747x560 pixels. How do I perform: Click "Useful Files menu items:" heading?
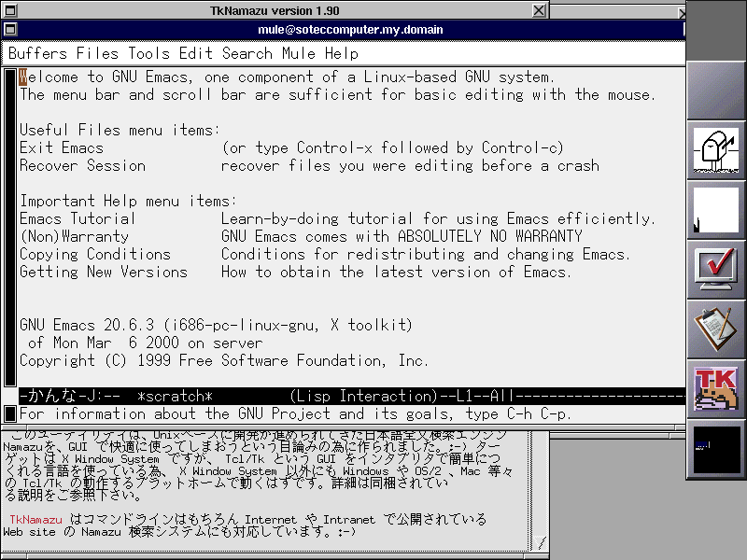coord(120,130)
